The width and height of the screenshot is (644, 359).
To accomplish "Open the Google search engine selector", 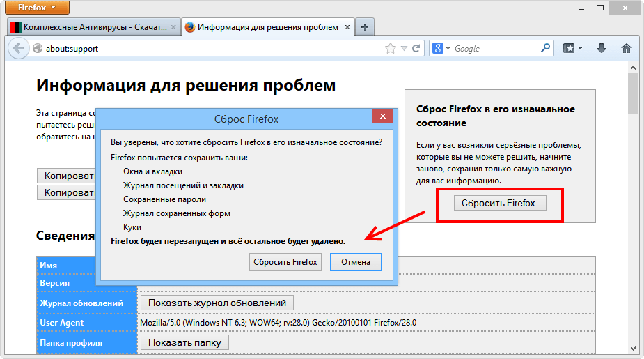I will pos(441,49).
